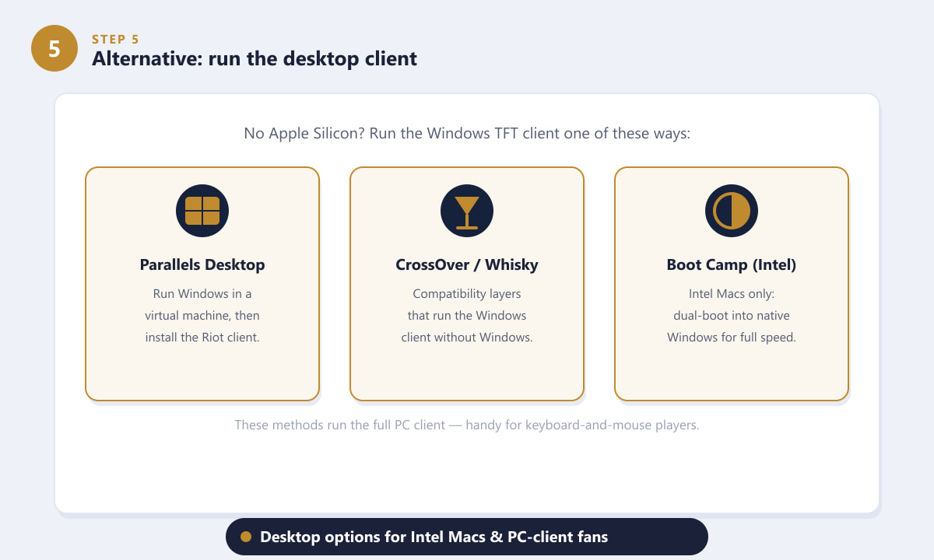Click the text 'Compatibility layers'
Viewport: 934px width, 560px height.
tap(467, 294)
